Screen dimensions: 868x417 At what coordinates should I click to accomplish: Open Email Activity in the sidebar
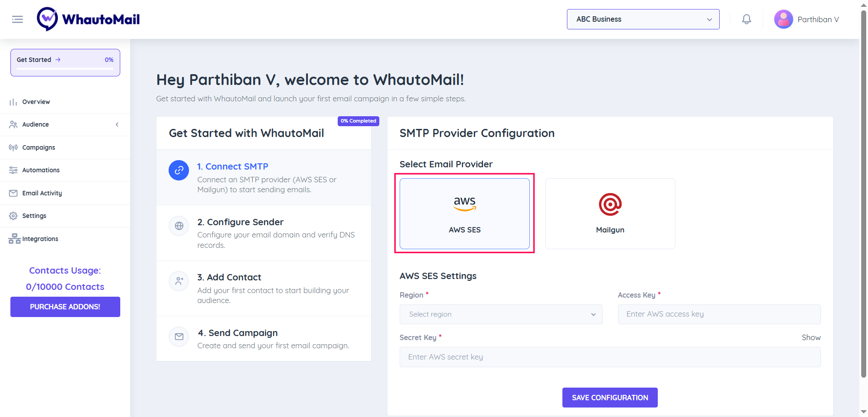42,193
